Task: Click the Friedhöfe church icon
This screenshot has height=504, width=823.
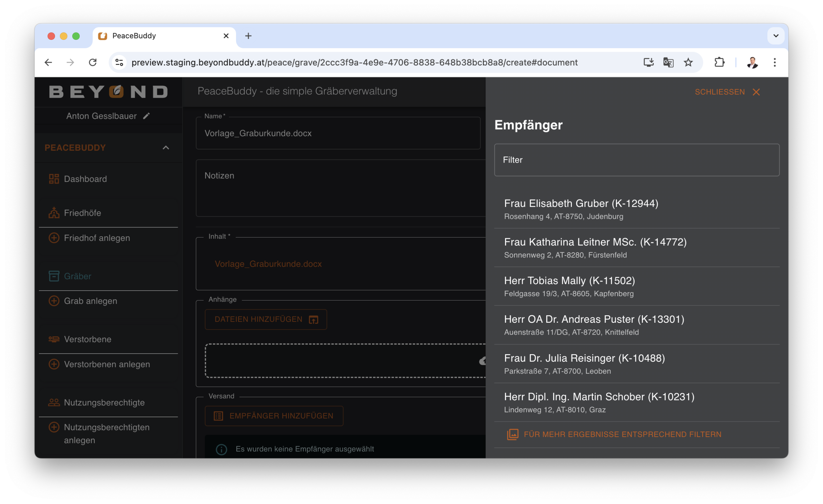Action: tap(54, 213)
